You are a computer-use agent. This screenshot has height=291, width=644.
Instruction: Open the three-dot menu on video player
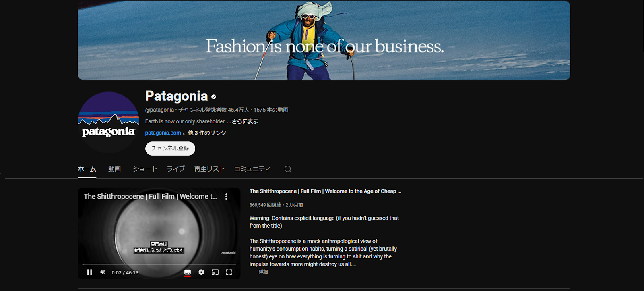coord(226,197)
